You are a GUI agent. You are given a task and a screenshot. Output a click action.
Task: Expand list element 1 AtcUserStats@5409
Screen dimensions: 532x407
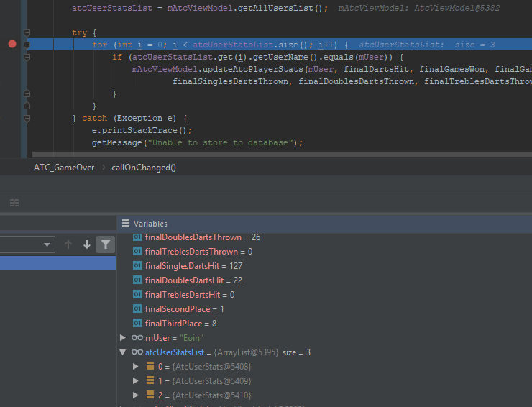click(x=136, y=381)
